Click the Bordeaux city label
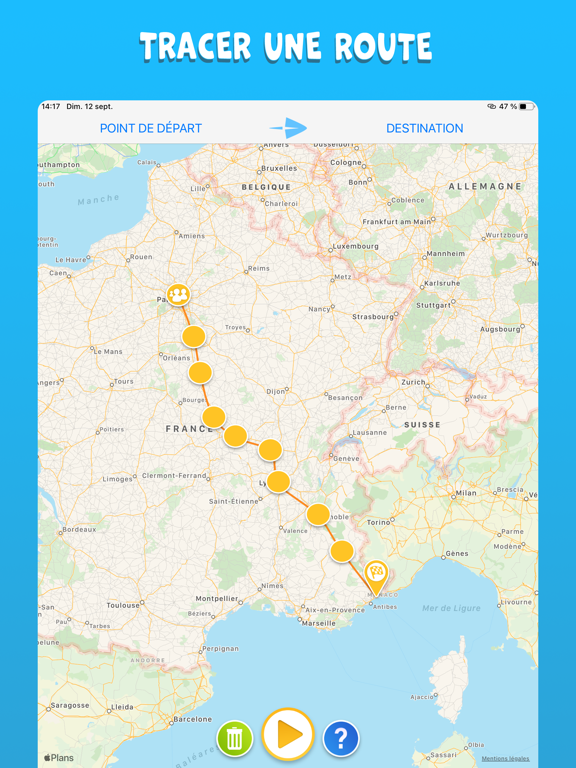Viewport: 576px width, 768px height. coord(79,529)
